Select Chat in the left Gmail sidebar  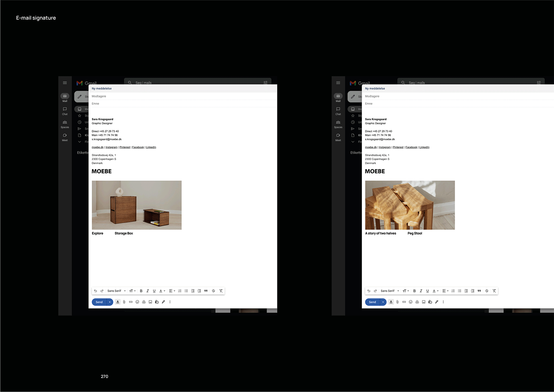click(x=65, y=111)
